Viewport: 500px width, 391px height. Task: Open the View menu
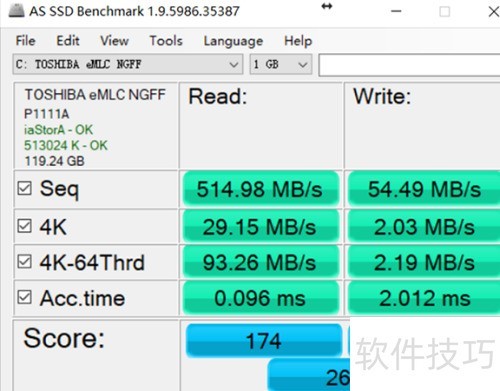tap(114, 41)
